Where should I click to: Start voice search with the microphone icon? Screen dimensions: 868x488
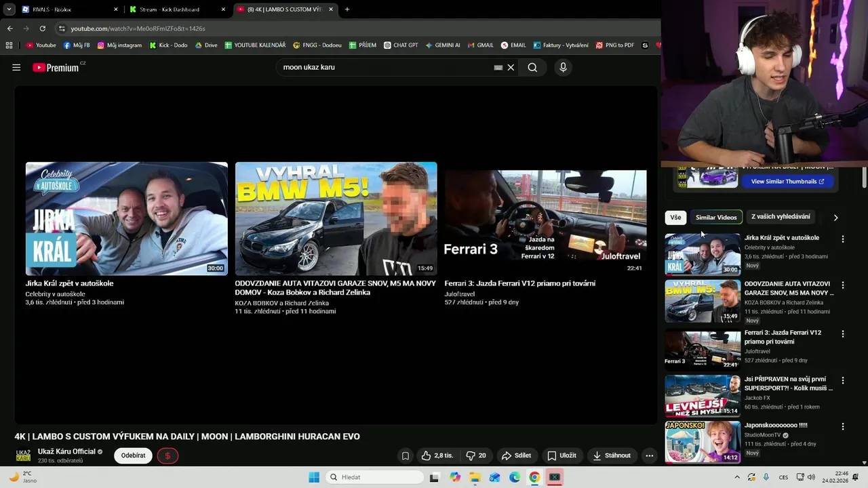563,67
